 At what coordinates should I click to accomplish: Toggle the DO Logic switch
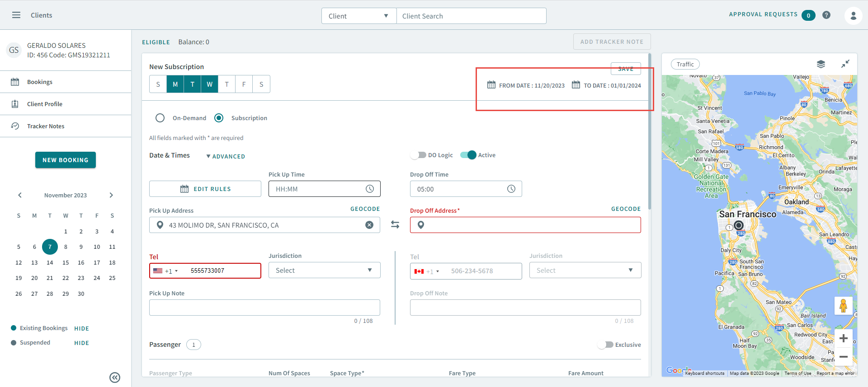click(418, 155)
